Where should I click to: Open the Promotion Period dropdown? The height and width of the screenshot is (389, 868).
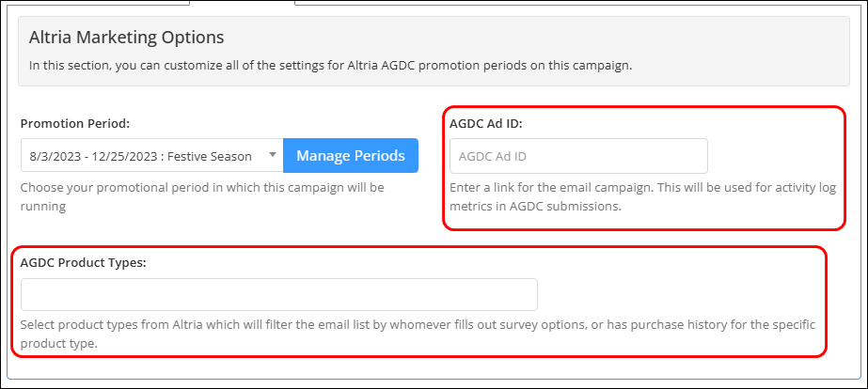(152, 155)
